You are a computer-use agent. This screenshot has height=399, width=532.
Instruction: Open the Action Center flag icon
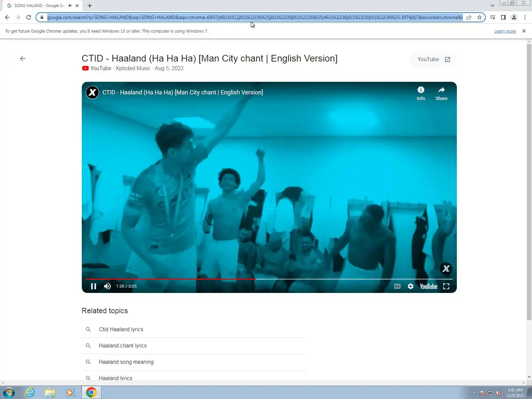pos(482,393)
